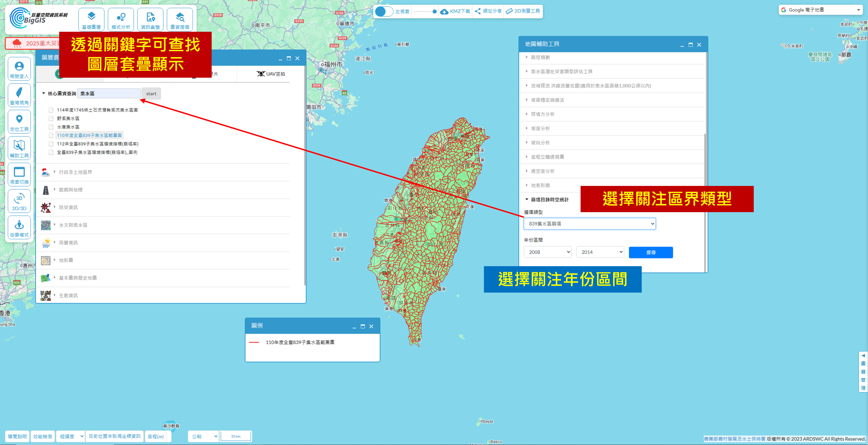Image resolution: width=868 pixels, height=445 pixels.
Task: Click the 核心圖資查詢 keyword input field
Action: 108,94
